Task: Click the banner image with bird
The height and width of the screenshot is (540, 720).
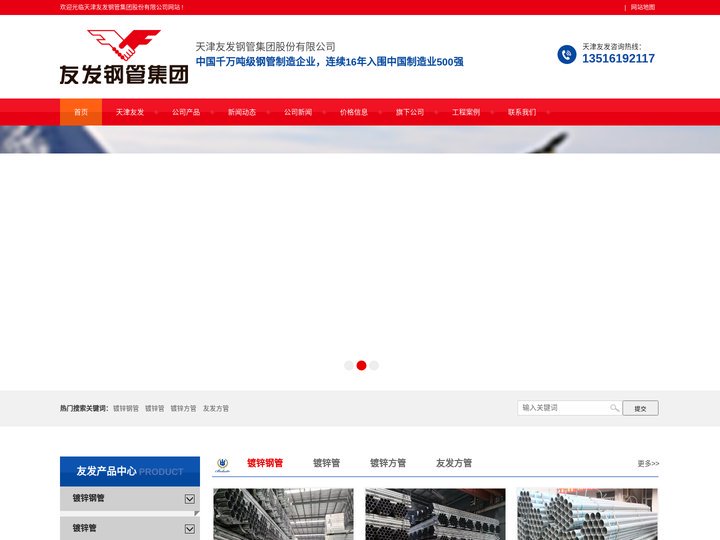Action: point(360,140)
